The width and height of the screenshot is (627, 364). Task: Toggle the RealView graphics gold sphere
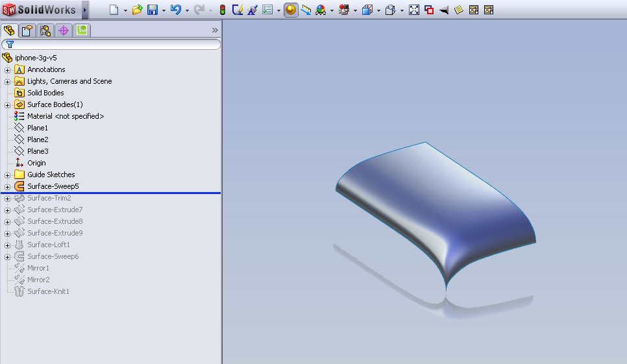291,10
